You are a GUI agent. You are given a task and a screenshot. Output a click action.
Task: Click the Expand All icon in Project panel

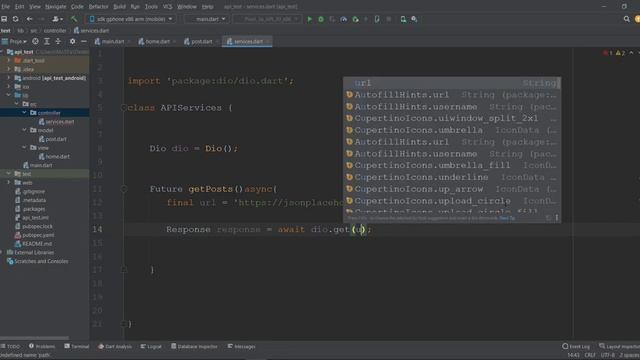[47, 41]
